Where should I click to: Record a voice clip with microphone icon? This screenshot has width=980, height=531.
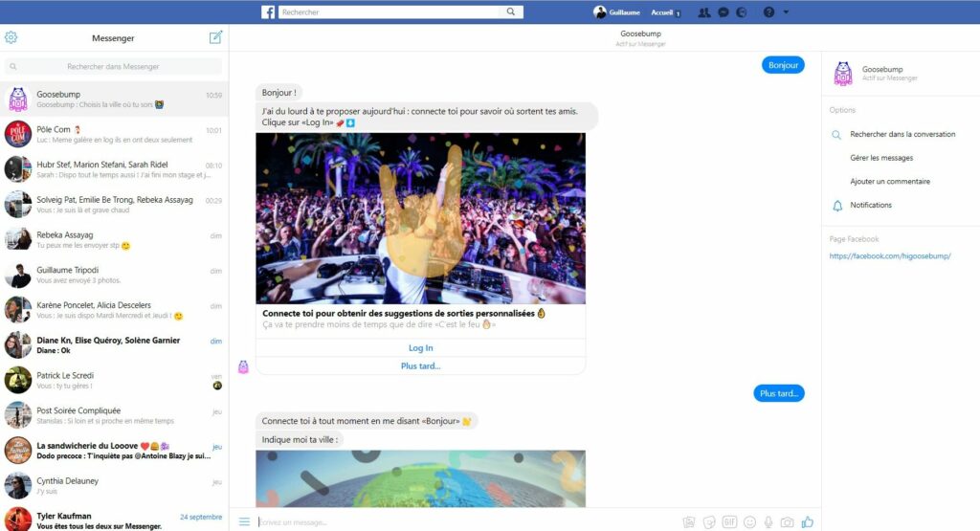click(x=768, y=522)
